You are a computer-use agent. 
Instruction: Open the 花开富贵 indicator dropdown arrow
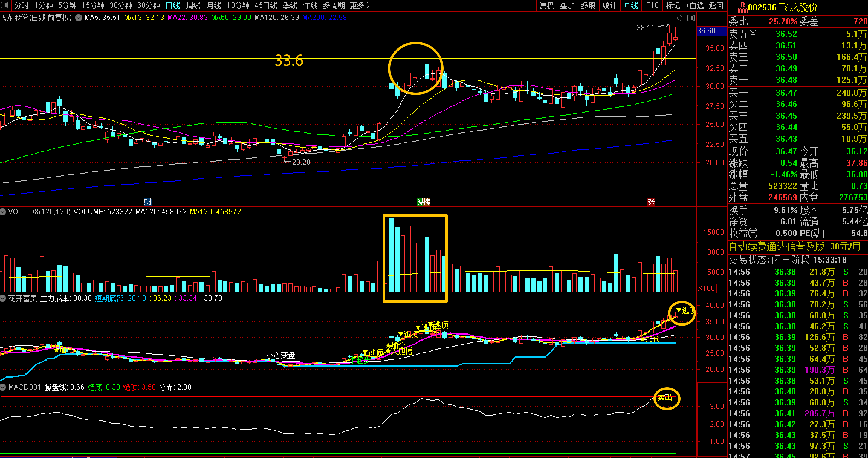click(x=3, y=298)
